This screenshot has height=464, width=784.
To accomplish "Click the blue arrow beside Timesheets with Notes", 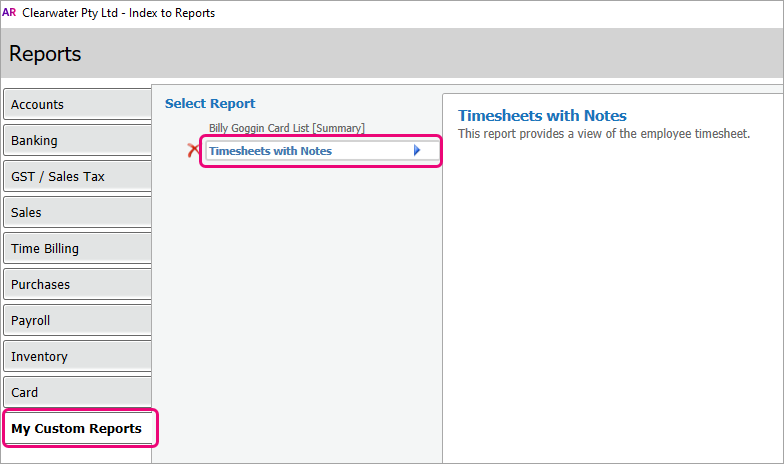I will 416,150.
